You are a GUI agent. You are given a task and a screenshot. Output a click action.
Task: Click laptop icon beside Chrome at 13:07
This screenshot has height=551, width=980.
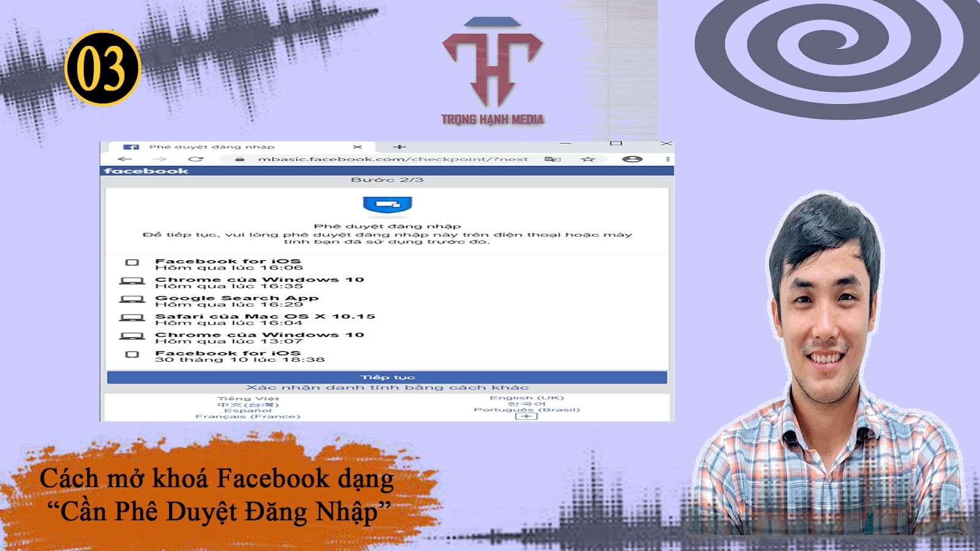tap(132, 337)
